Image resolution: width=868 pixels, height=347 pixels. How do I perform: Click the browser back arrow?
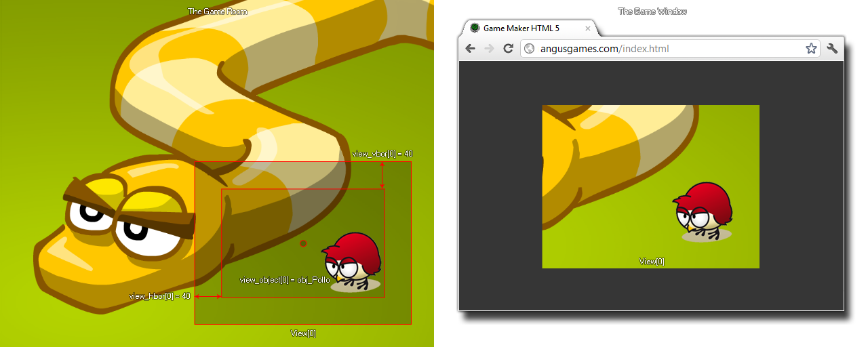pos(470,49)
